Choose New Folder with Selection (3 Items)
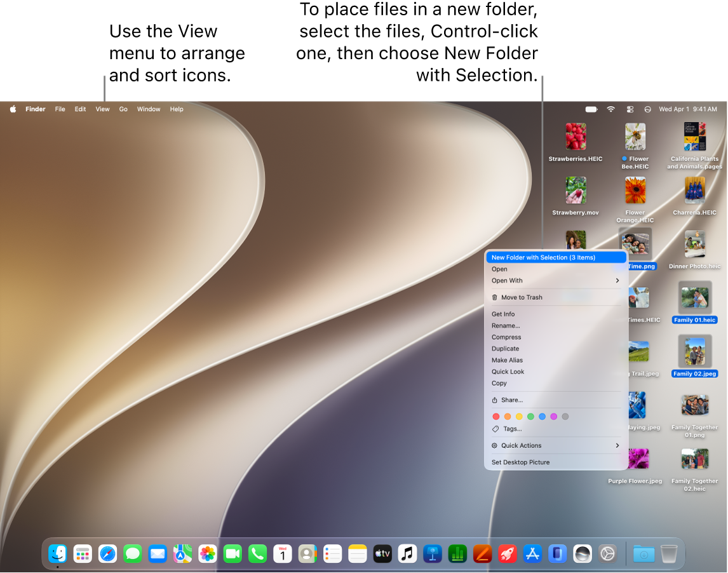This screenshot has width=728, height=573. [556, 257]
